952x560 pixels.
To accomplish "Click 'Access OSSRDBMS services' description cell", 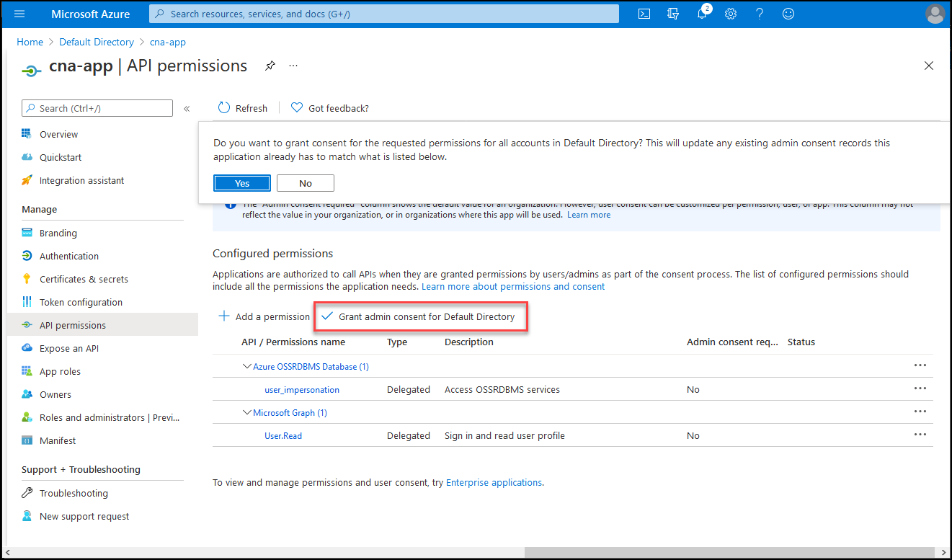I will [x=502, y=389].
